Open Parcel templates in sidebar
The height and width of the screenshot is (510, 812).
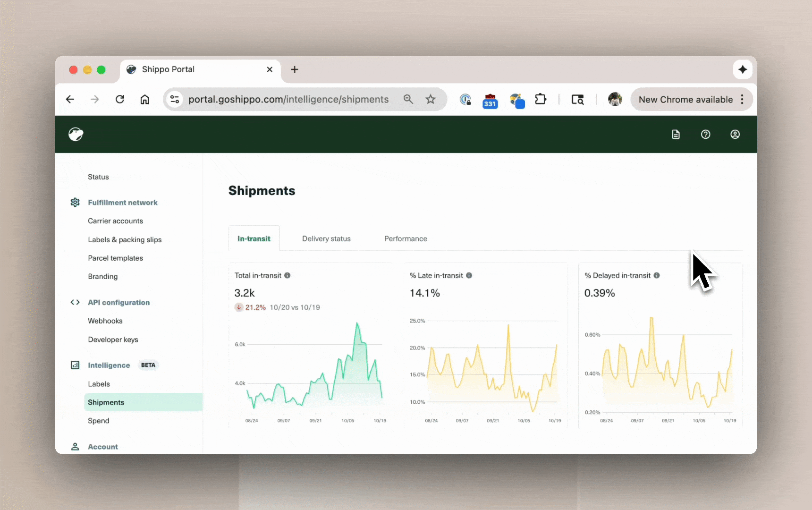pos(115,258)
